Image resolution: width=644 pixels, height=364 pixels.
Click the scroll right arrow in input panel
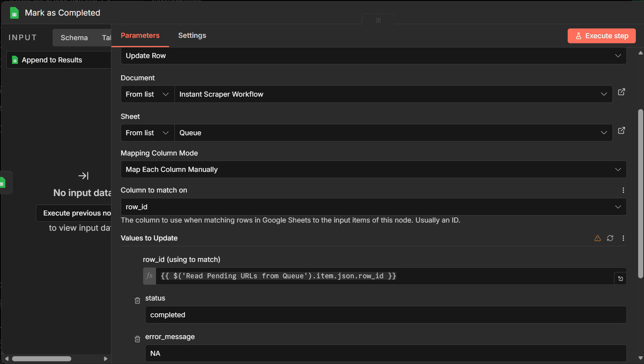coord(106,359)
